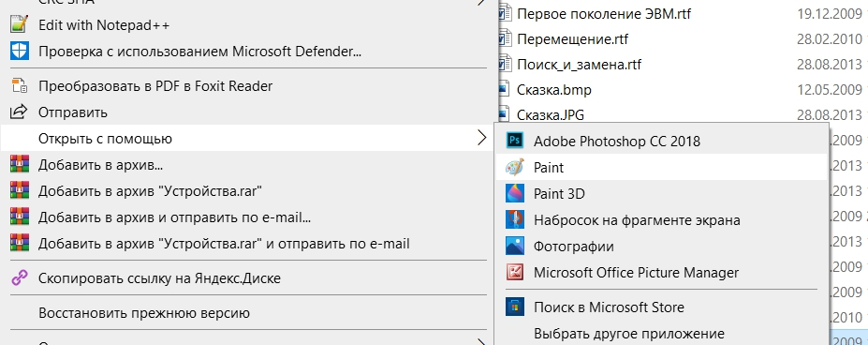Expand the Открыть с помощью submenu arrow

481,138
